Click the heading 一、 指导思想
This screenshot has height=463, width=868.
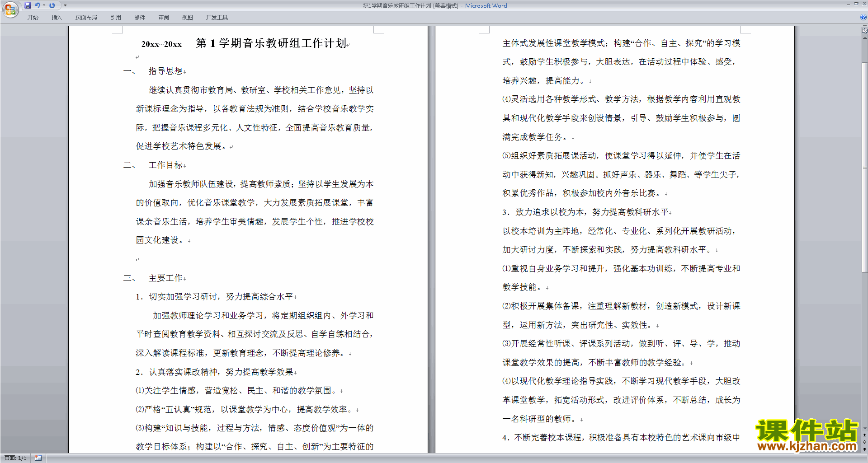(153, 71)
